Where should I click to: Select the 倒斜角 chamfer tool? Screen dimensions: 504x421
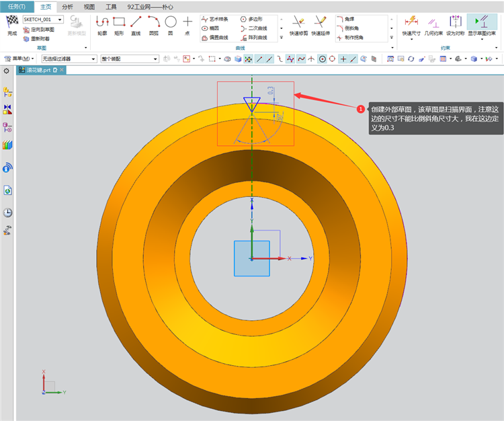pos(348,28)
